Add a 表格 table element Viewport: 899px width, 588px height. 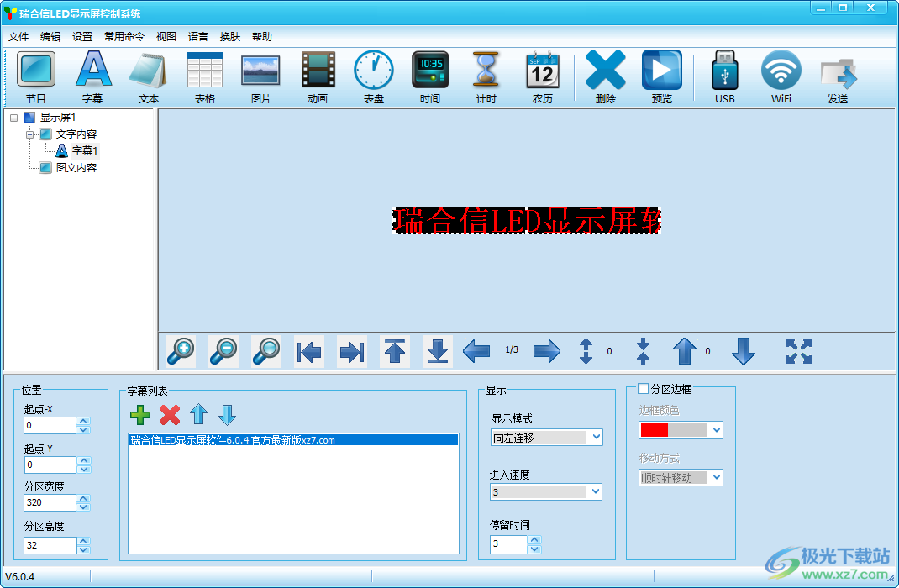tap(204, 76)
